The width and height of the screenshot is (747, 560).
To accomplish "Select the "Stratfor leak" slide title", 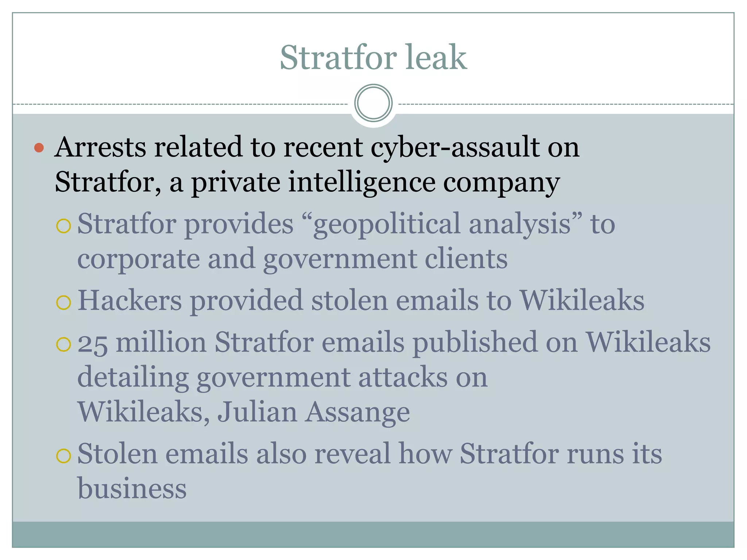I will (373, 57).
